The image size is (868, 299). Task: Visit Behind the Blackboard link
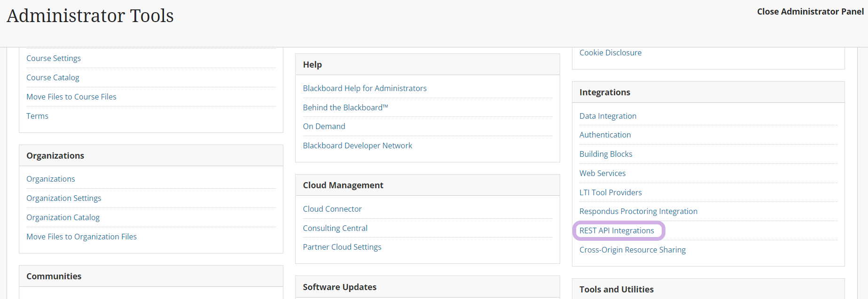tap(345, 107)
